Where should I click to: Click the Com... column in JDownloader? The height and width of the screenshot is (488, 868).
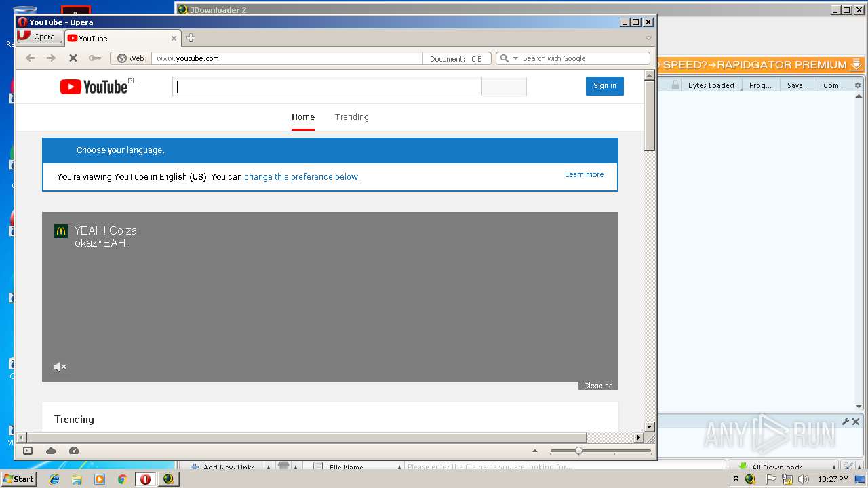click(x=834, y=85)
